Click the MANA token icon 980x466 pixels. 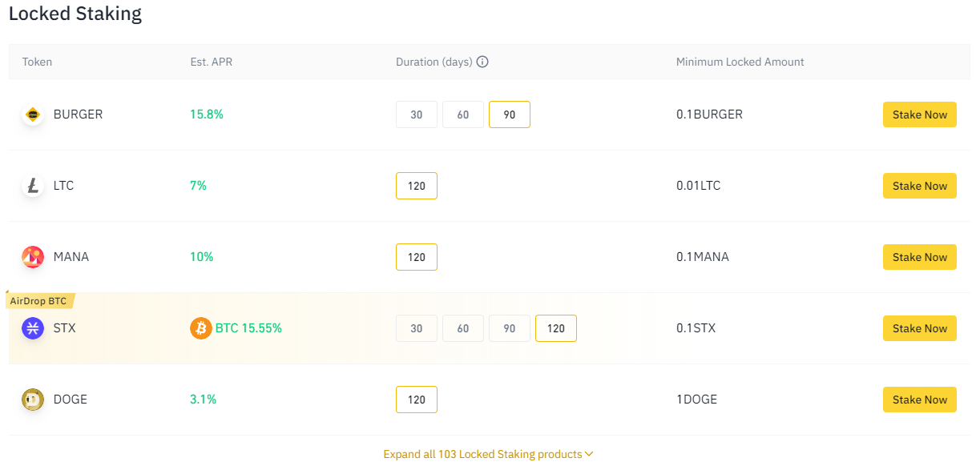click(x=33, y=257)
